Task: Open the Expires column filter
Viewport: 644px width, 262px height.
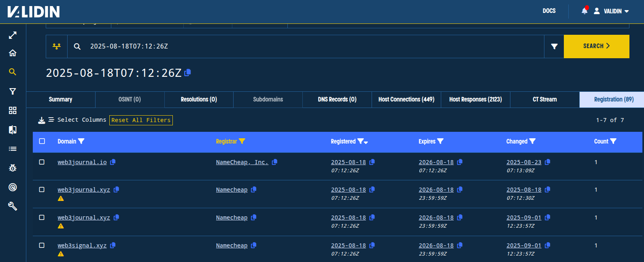Action: [x=440, y=141]
